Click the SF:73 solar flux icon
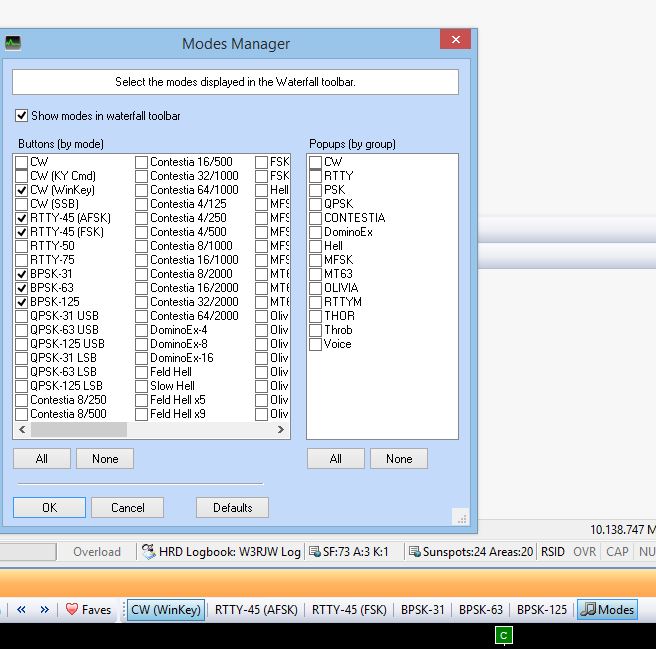Viewport: 656px width, 649px height. [x=315, y=552]
